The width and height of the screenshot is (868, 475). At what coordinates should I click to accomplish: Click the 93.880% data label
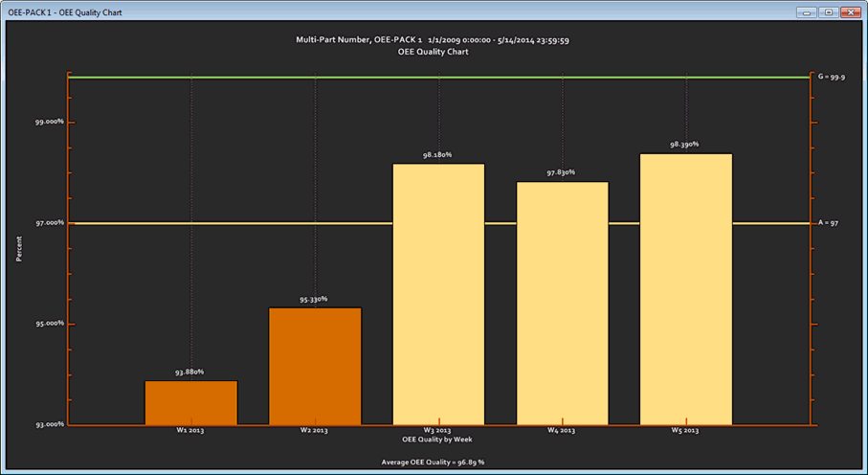coord(189,372)
